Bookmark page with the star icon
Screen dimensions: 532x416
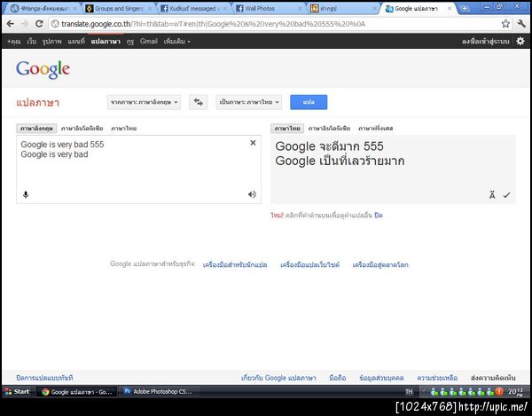pyautogui.click(x=505, y=24)
